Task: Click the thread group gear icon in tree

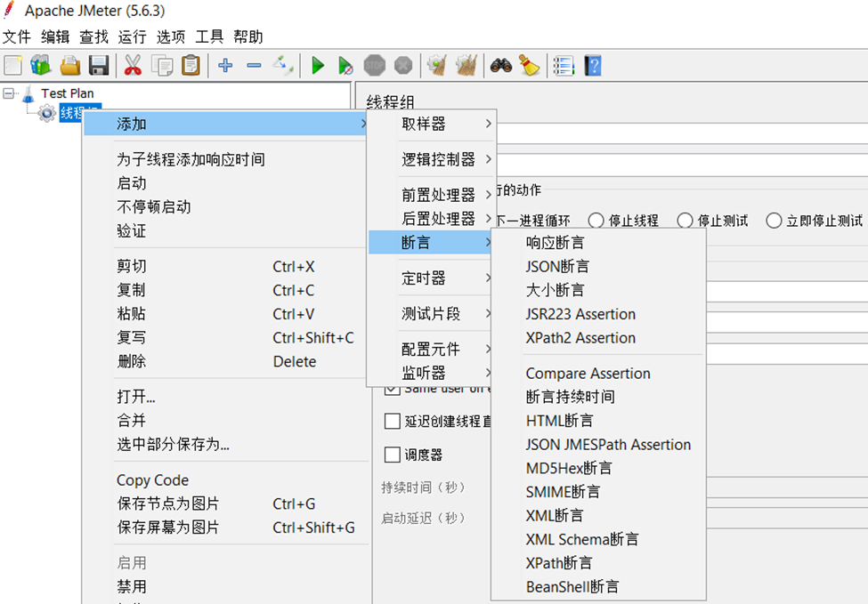Action: (x=47, y=113)
